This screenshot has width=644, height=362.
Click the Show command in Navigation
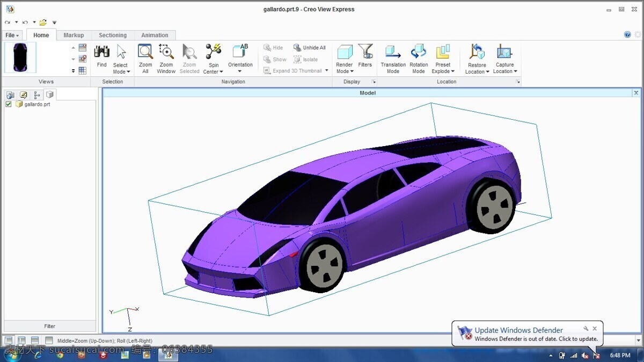pos(275,60)
